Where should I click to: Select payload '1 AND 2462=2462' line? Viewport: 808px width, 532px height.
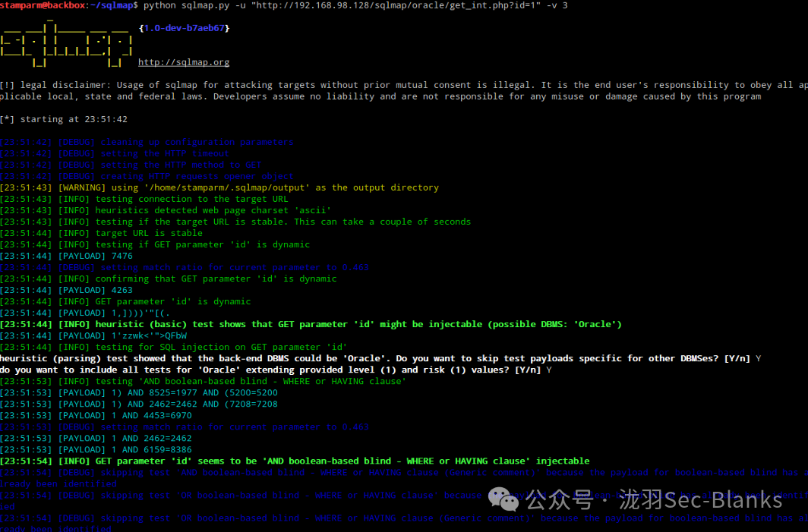96,438
